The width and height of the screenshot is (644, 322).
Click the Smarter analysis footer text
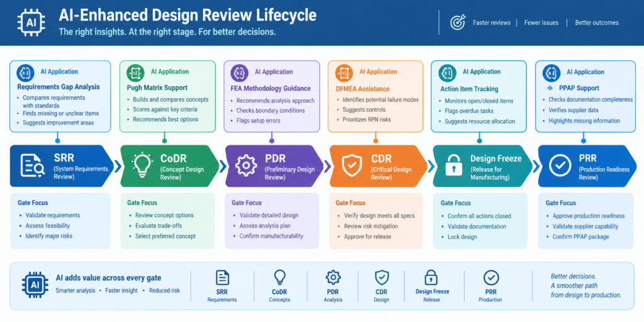tap(75, 291)
